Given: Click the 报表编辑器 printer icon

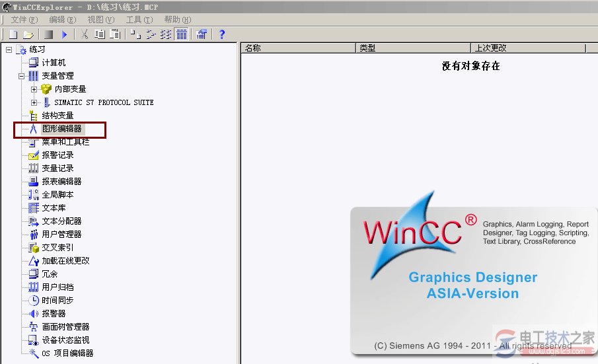Looking at the screenshot, I should click(34, 182).
